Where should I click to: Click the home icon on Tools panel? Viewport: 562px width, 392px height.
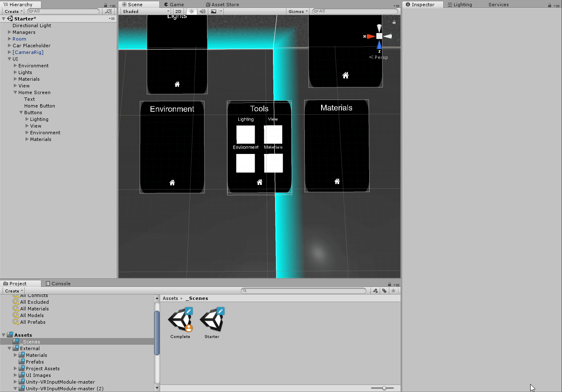tap(260, 182)
